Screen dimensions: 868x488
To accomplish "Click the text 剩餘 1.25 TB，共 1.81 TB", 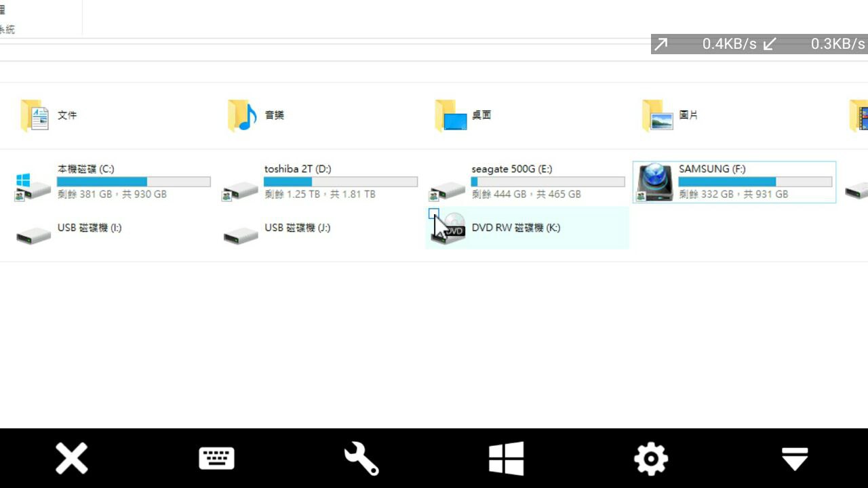I will pos(320,195).
